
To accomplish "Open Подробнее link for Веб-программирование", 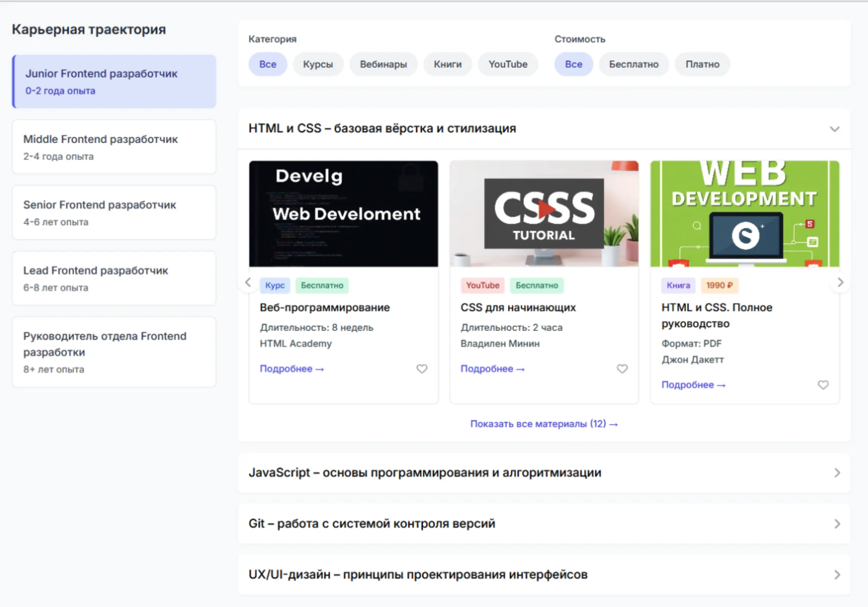I will pos(292,369).
